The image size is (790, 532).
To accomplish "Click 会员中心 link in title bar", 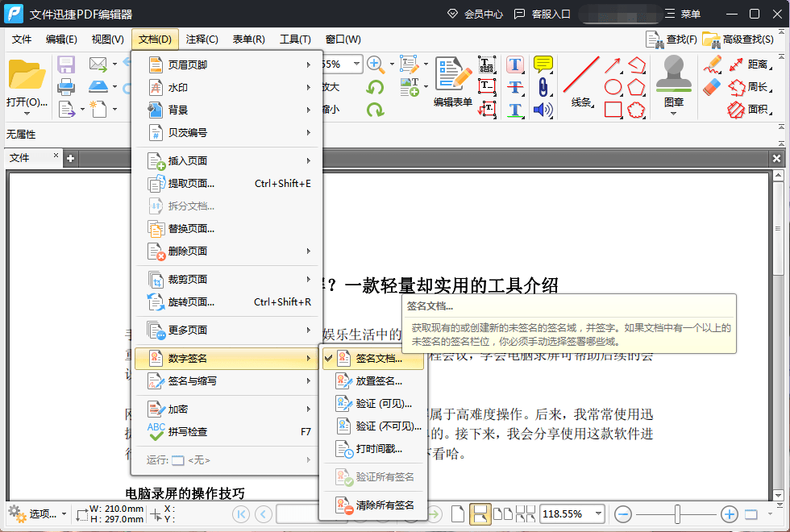I will (475, 15).
